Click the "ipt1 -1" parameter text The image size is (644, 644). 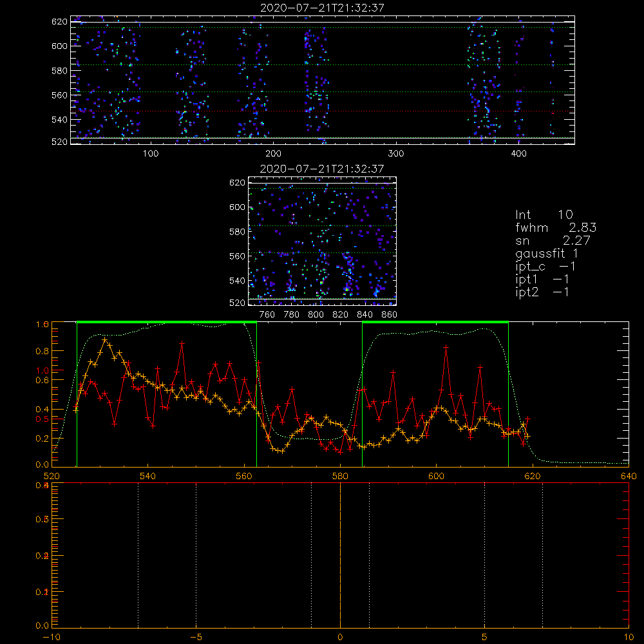(x=542, y=279)
